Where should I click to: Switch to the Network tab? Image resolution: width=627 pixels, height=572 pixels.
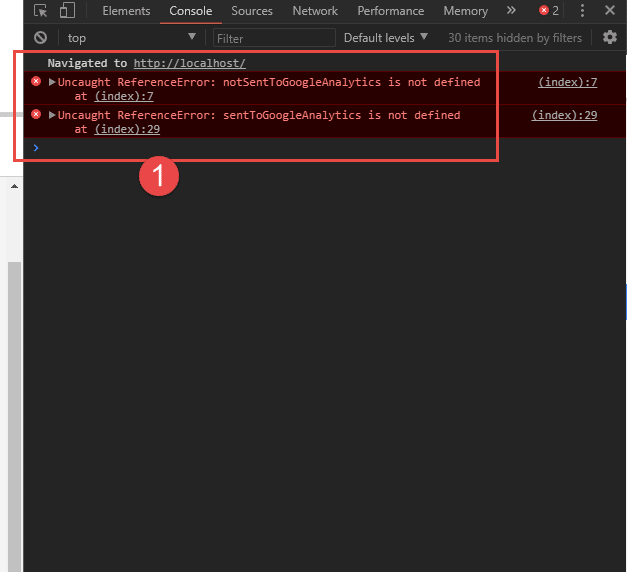(x=315, y=11)
